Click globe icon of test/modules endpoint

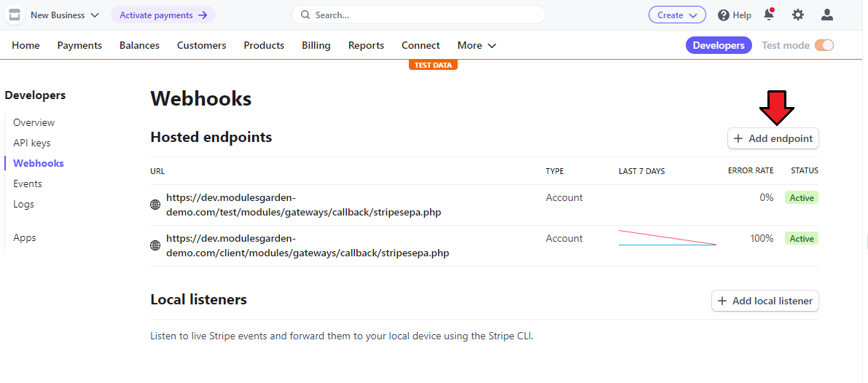point(155,205)
